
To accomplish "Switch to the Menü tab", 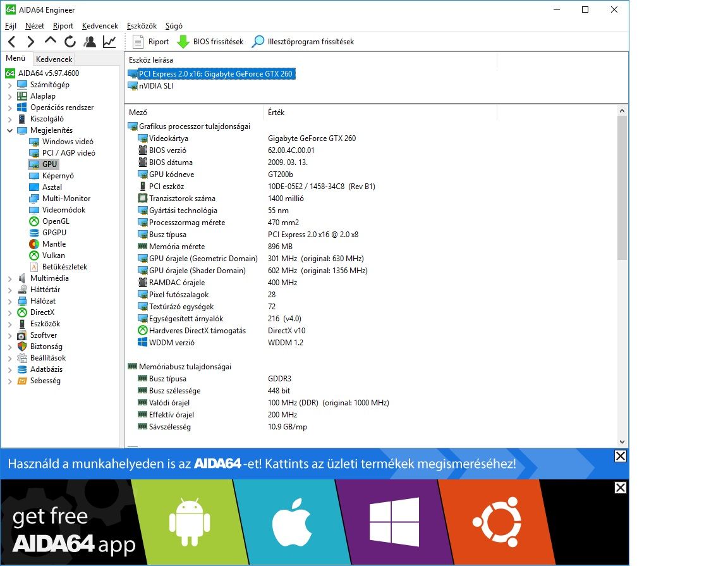I will [x=16, y=58].
